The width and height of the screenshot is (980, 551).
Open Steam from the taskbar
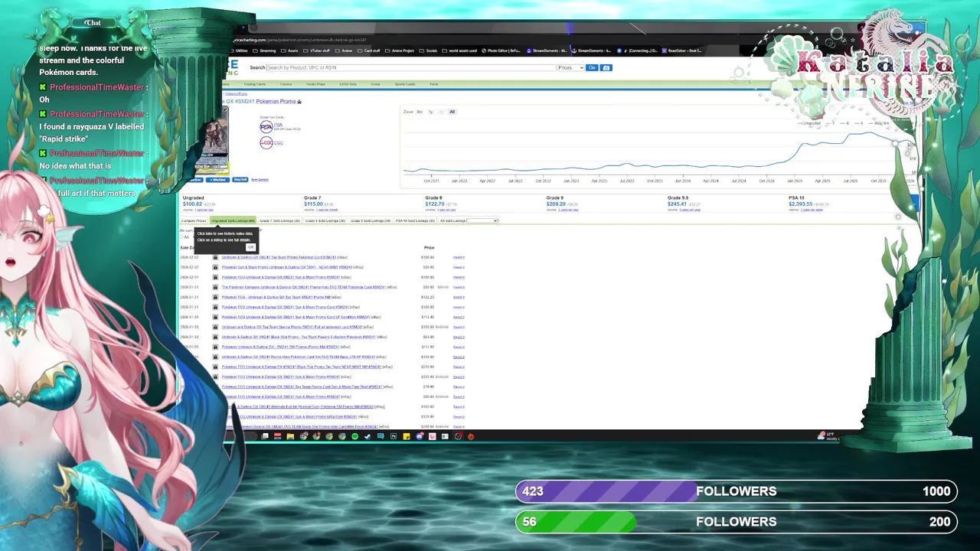367,436
